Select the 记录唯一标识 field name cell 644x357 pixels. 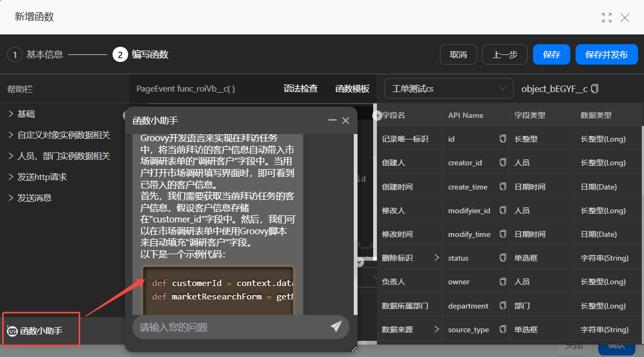405,139
